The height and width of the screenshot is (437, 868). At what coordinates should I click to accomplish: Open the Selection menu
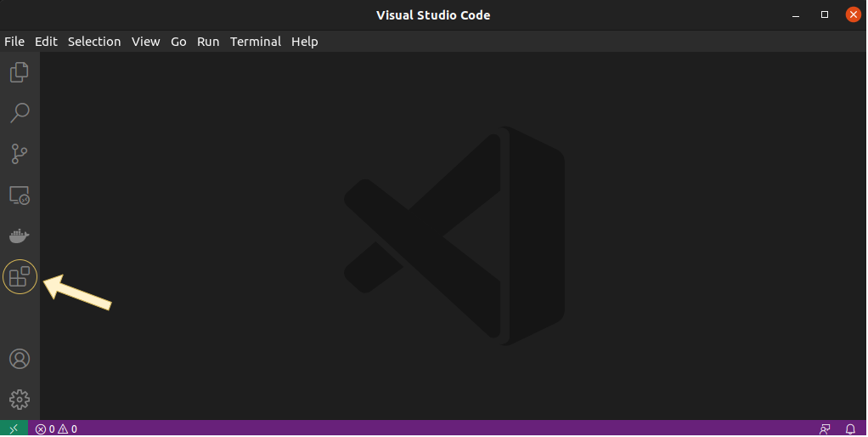(94, 42)
